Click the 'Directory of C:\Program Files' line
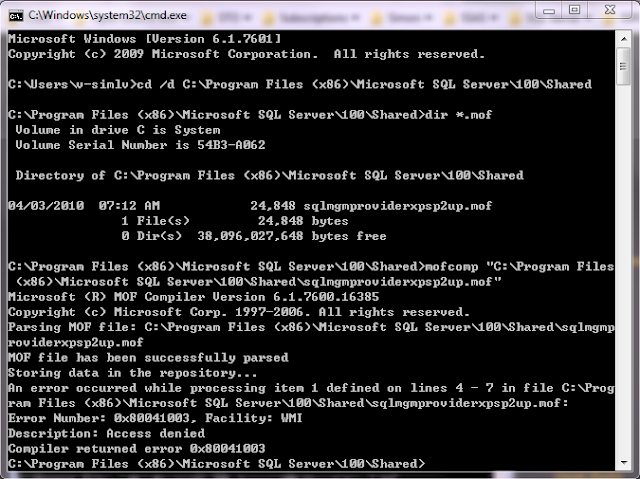Screen dimensions: 640x479 click(269, 175)
